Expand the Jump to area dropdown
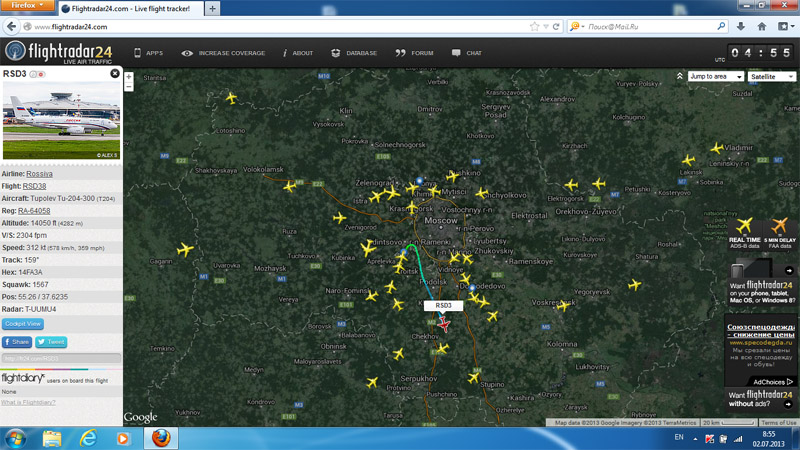This screenshot has width=800, height=450. pyautogui.click(x=716, y=77)
